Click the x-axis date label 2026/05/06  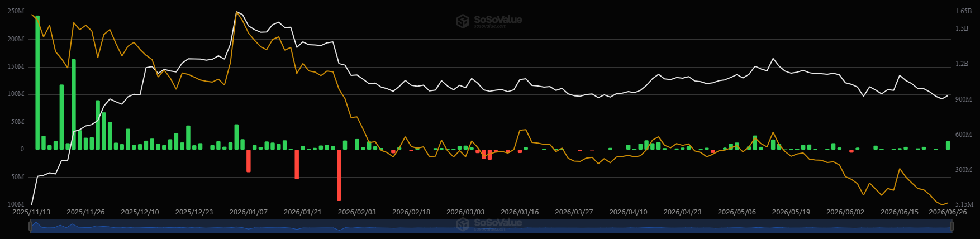[736, 212]
